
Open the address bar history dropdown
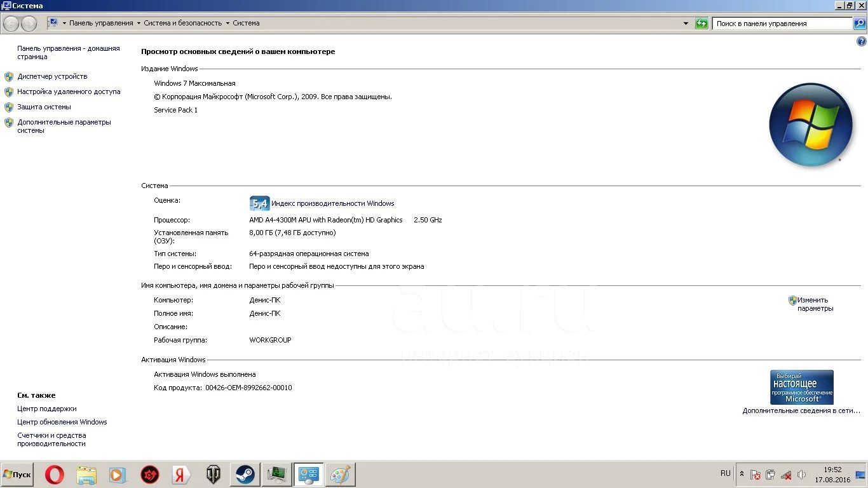coord(686,24)
